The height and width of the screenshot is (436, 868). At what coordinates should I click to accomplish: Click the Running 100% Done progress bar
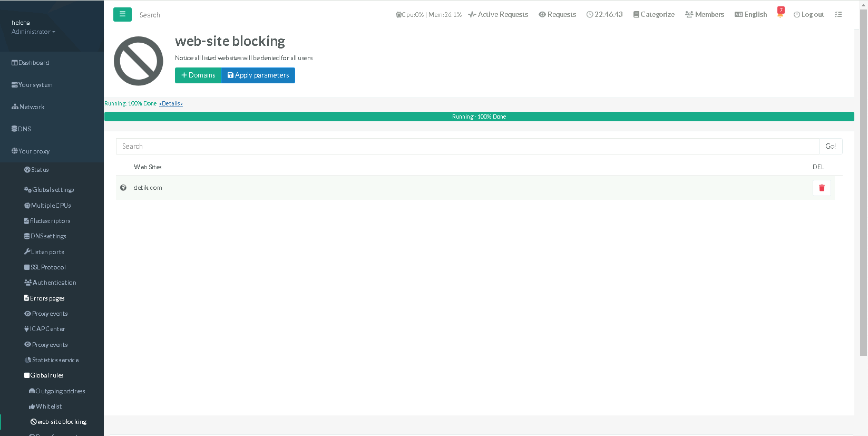tap(479, 117)
